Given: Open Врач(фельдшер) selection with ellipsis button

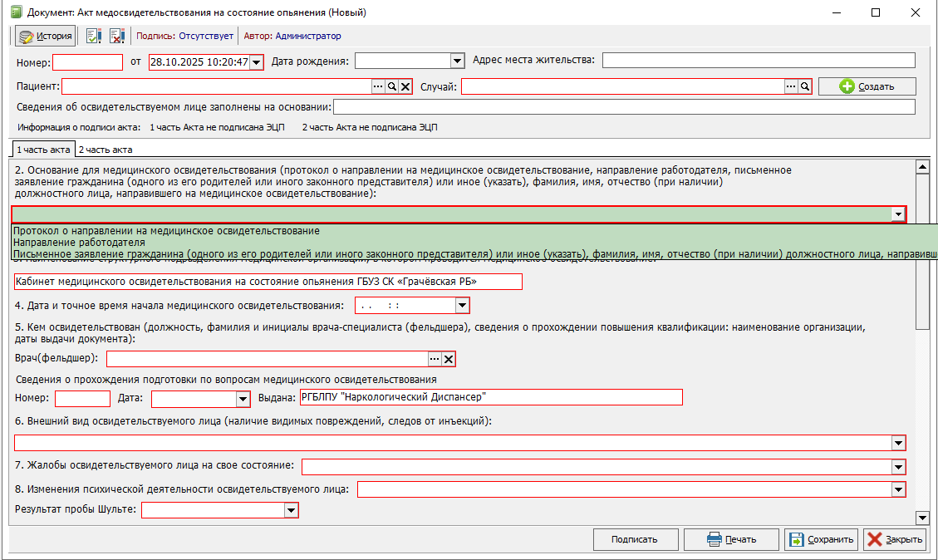Looking at the screenshot, I should (434, 359).
